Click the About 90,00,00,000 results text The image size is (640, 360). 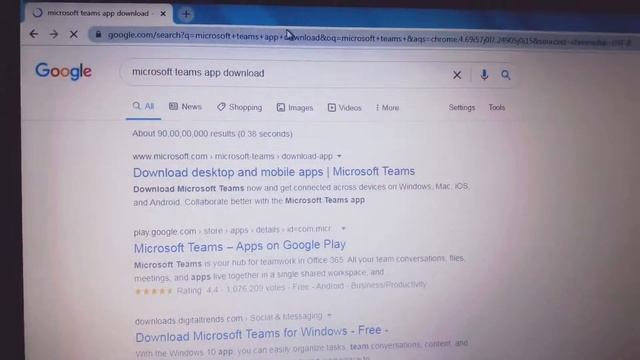(x=212, y=133)
